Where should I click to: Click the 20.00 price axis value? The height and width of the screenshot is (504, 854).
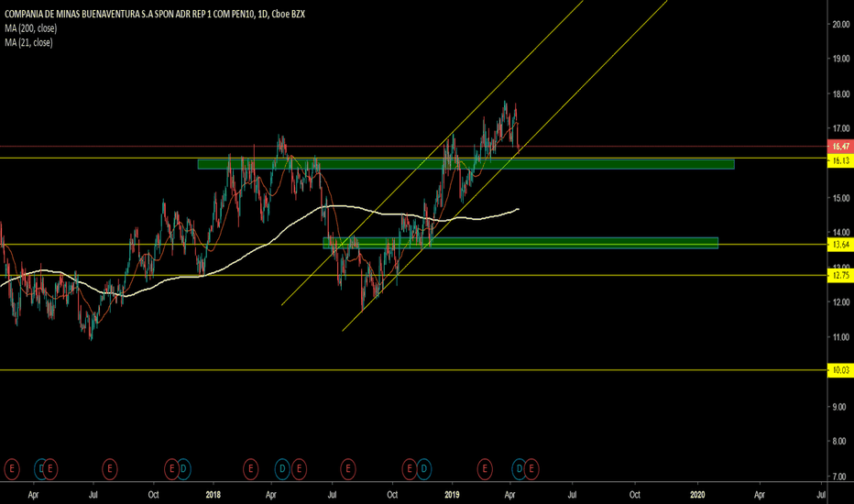coord(841,24)
